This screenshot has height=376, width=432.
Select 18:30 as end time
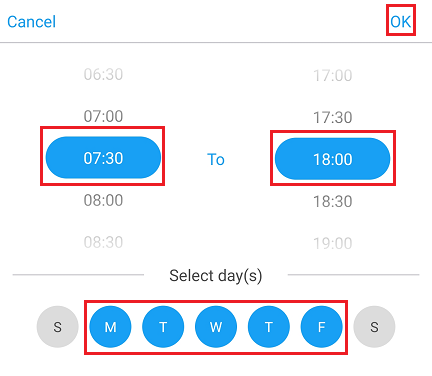[x=333, y=202]
